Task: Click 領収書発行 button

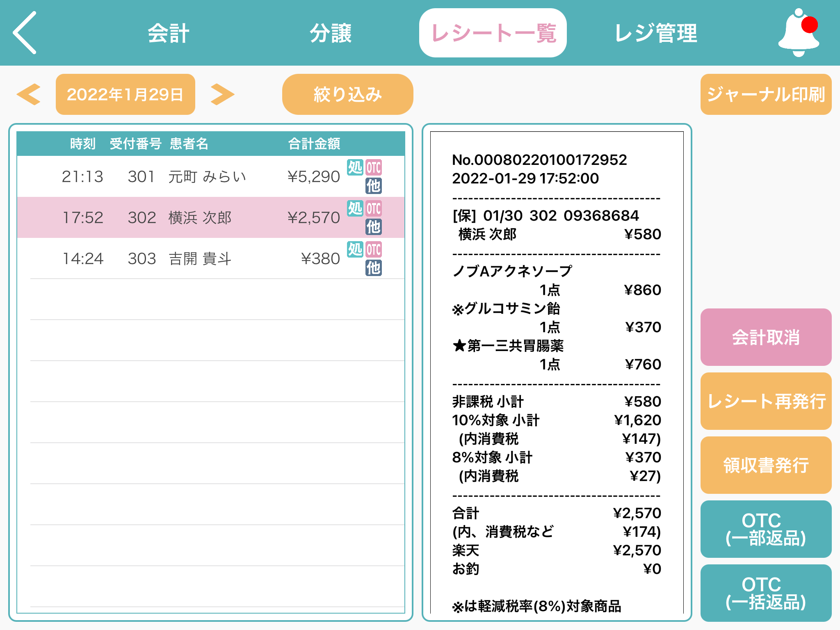Action: pos(766,465)
